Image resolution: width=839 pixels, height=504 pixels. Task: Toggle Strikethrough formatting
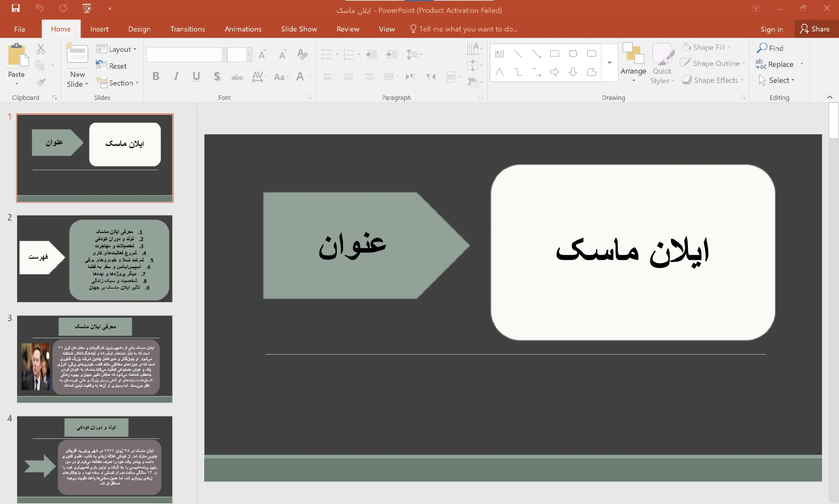point(237,77)
